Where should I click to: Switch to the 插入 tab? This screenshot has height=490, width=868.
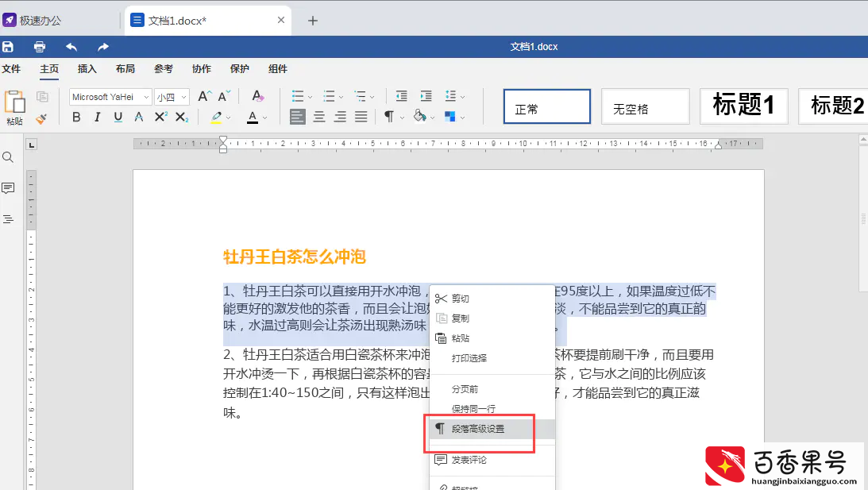coord(87,68)
